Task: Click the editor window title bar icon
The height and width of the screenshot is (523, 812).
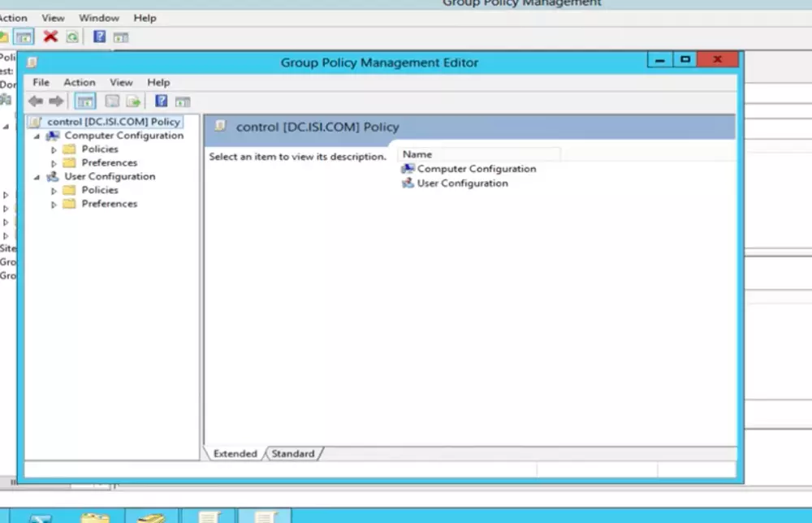Action: 32,63
